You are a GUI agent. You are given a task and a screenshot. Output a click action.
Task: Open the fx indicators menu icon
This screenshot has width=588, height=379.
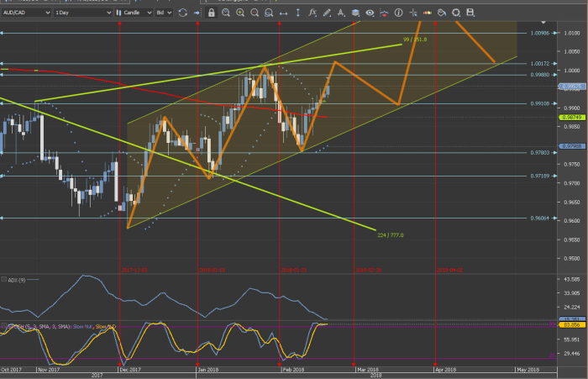tap(312, 13)
